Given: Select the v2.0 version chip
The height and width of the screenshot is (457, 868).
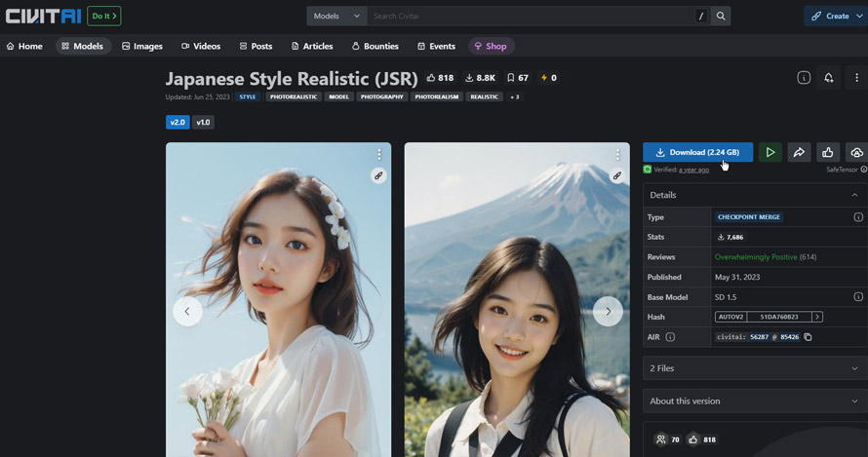Looking at the screenshot, I should pyautogui.click(x=177, y=123).
